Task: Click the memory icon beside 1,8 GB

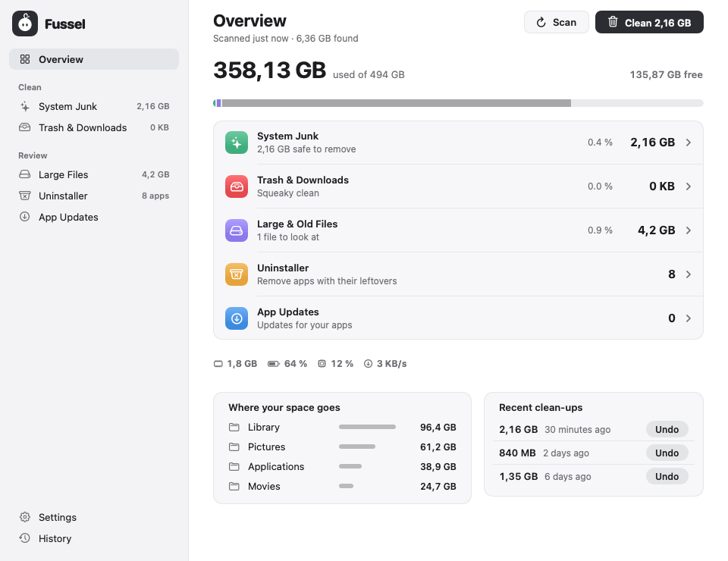Action: point(218,364)
